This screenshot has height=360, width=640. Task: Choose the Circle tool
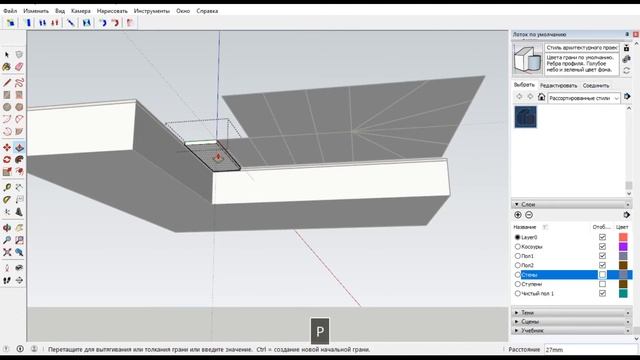point(7,107)
